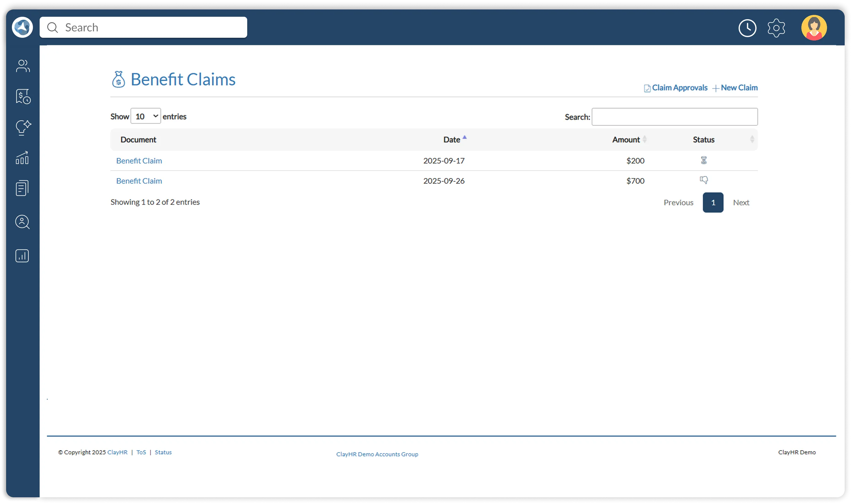Select the documents icon in the sidebar

22,188
